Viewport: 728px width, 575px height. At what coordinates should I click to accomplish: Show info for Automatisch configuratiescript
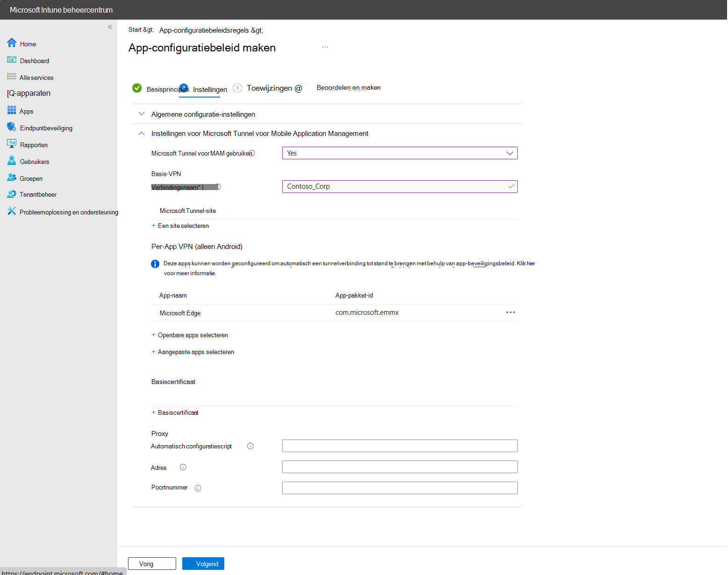(250, 446)
